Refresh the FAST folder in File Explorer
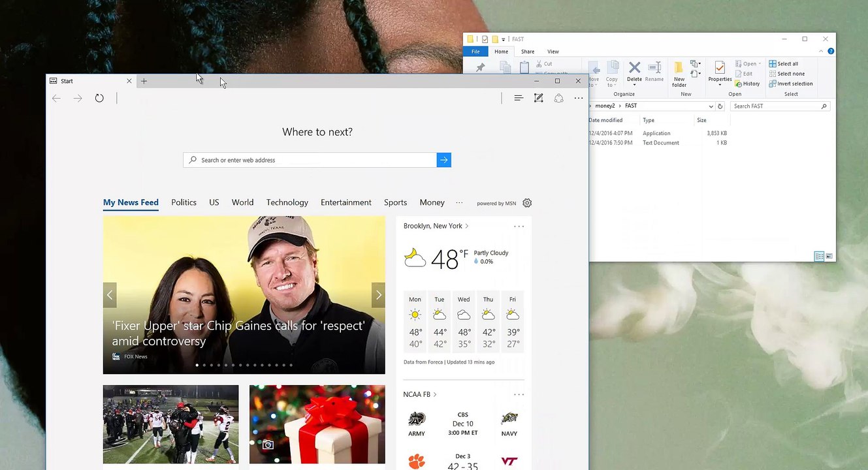The width and height of the screenshot is (868, 470). [720, 106]
